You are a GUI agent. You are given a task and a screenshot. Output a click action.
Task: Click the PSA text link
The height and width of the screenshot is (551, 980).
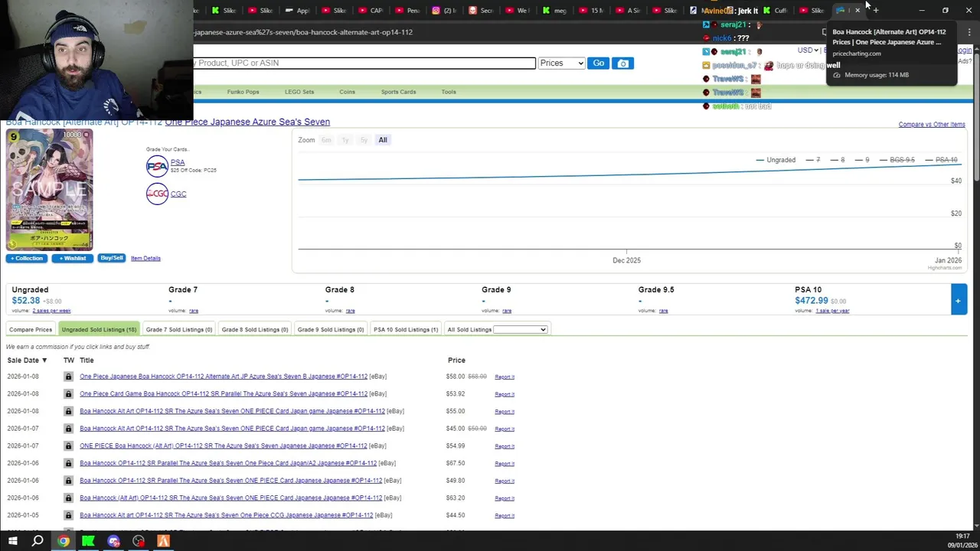(x=178, y=162)
